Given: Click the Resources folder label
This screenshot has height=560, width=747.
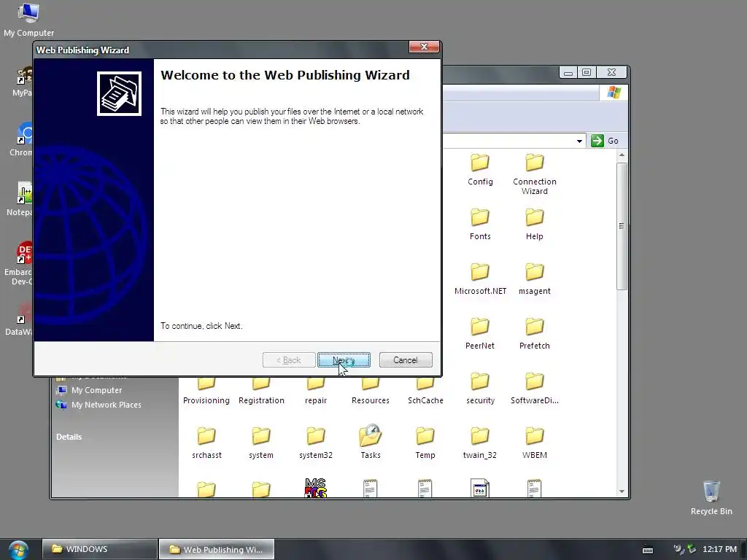Looking at the screenshot, I should pos(370,400).
